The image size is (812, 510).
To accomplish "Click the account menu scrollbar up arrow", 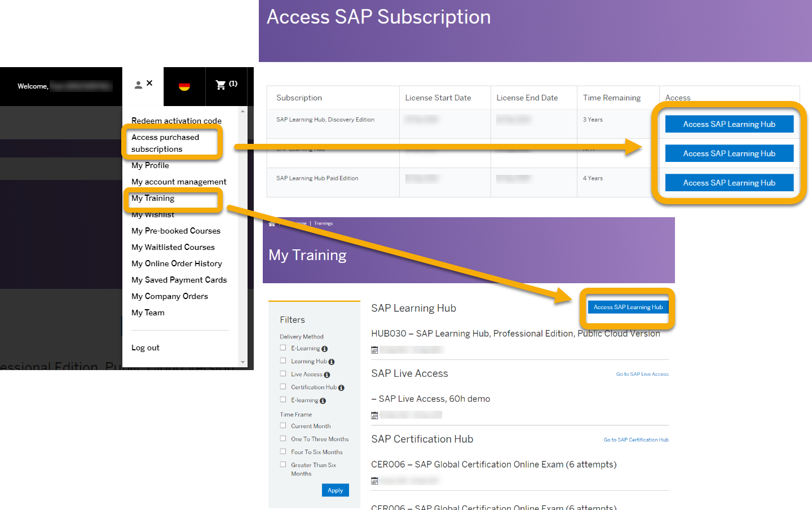I will click(243, 111).
